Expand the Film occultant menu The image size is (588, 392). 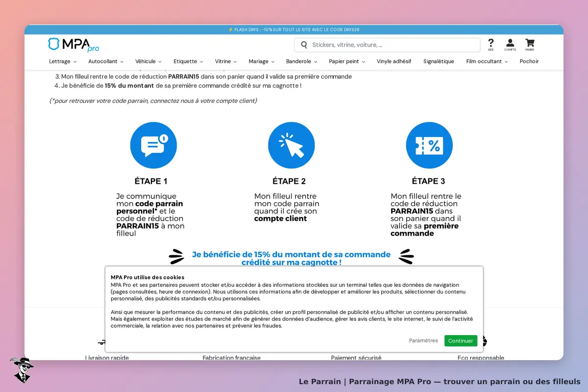pos(487,61)
